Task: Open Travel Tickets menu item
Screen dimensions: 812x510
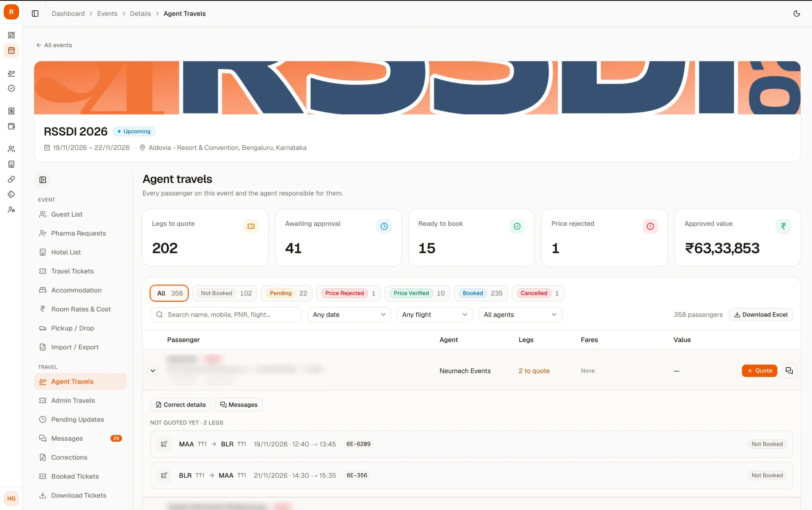Action: click(80, 271)
